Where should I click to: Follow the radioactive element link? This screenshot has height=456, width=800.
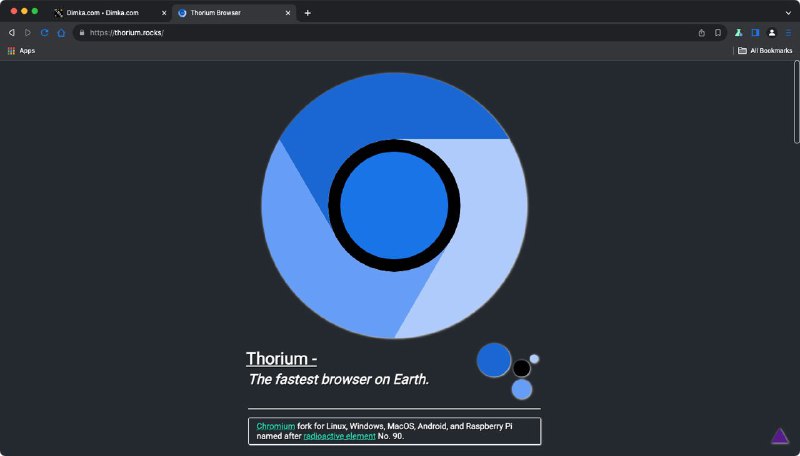point(339,436)
